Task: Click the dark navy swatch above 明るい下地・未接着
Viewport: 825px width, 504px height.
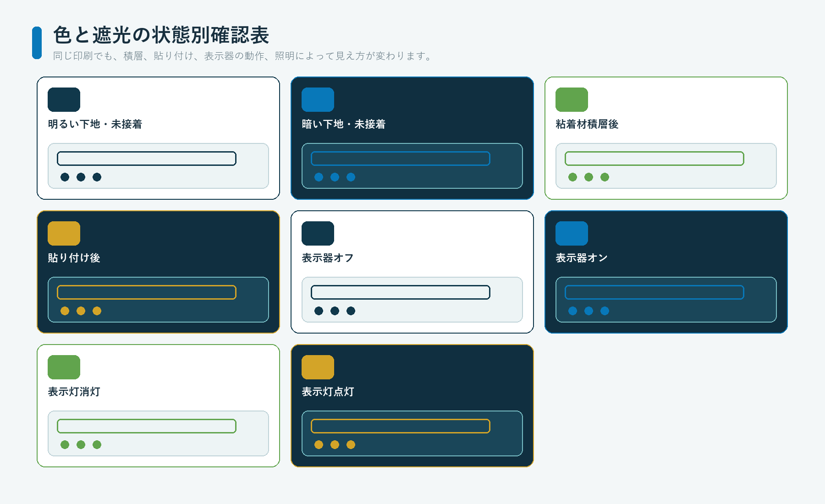Action: click(x=64, y=99)
